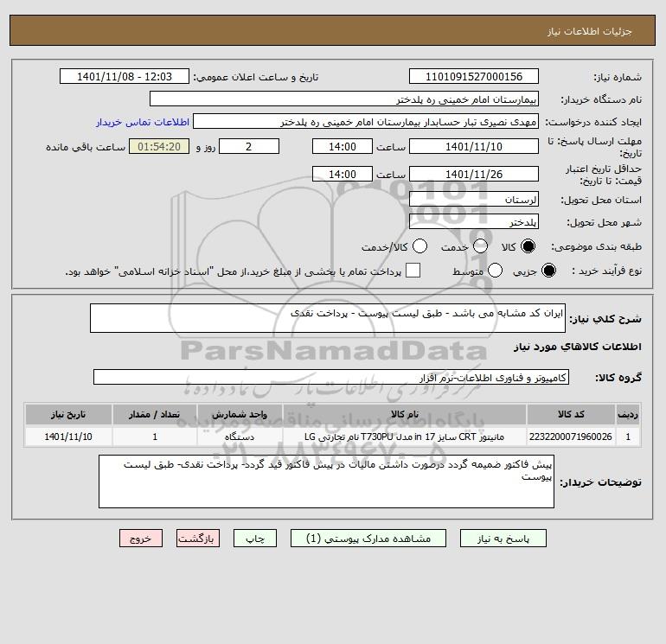The image size is (666, 644).
Task: Click the پاسخ به نیاز button
Action: (503, 539)
